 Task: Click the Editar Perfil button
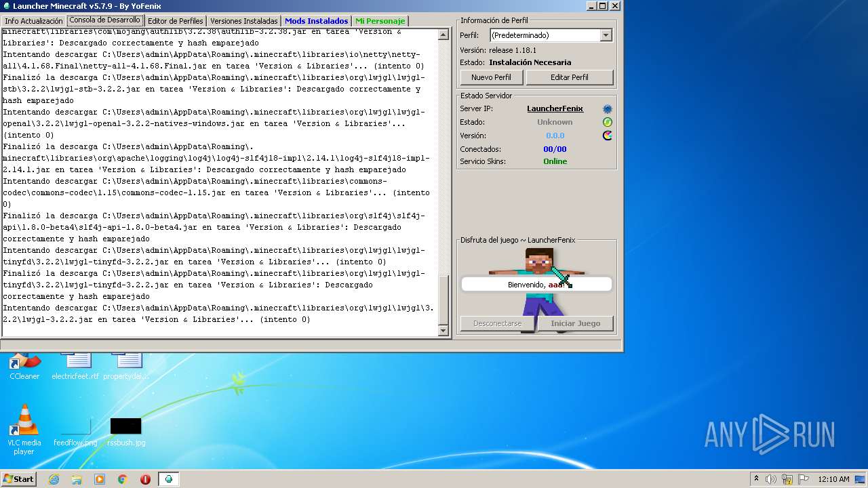(x=570, y=77)
